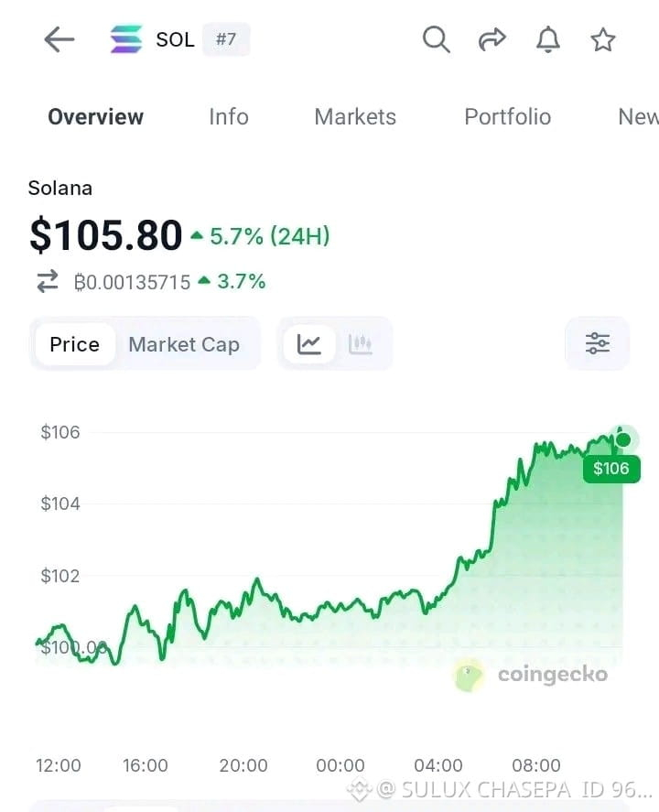Add SOL to favorites star
Screen dimensions: 659x812
tap(603, 40)
